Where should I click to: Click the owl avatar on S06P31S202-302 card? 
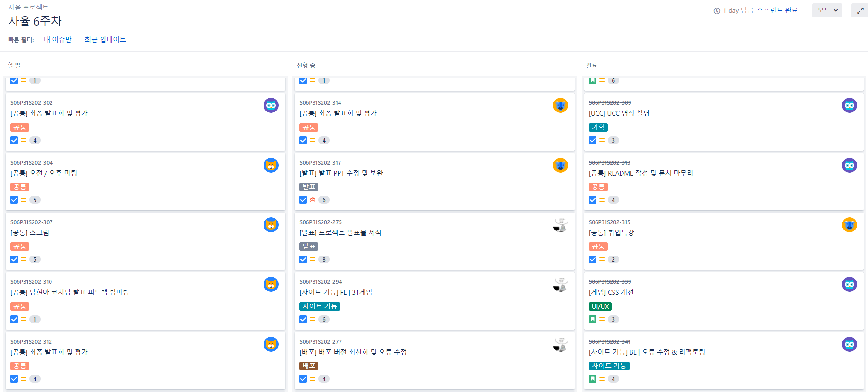(271, 105)
